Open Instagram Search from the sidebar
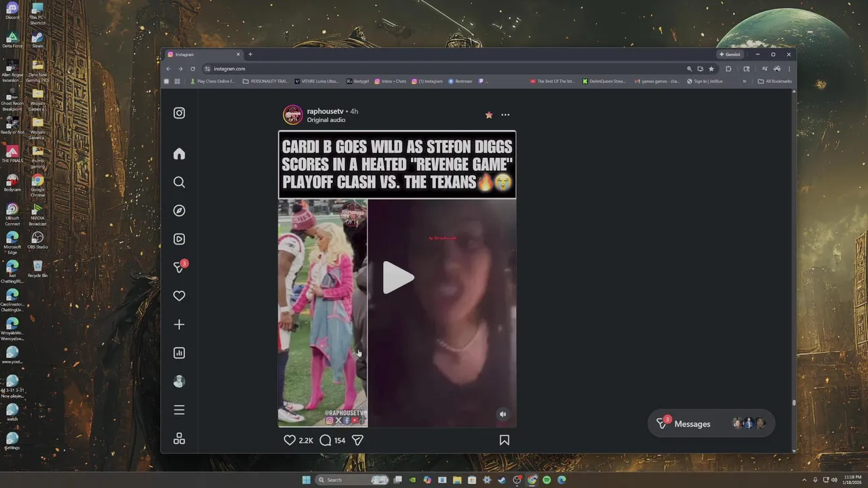Screen dimensions: 868x488 pos(179,182)
